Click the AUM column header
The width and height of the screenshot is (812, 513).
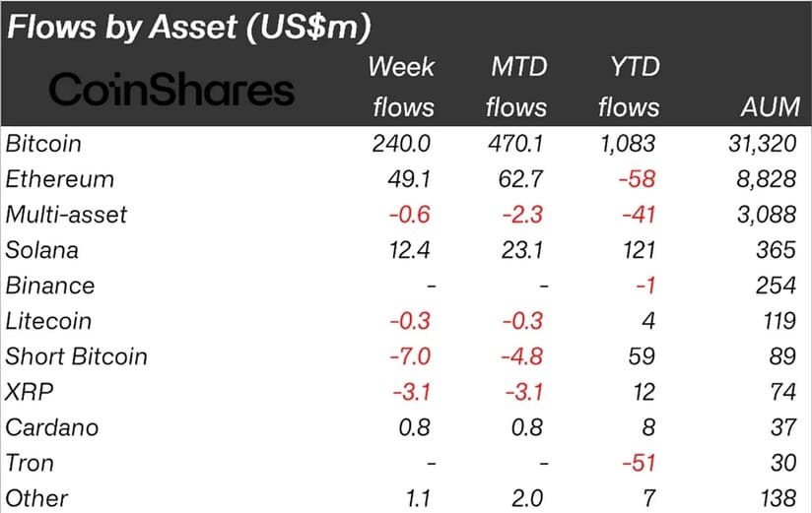(770, 107)
